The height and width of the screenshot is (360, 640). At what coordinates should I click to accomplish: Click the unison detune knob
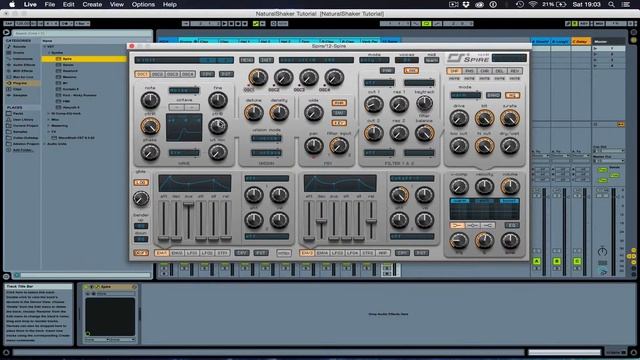253,112
